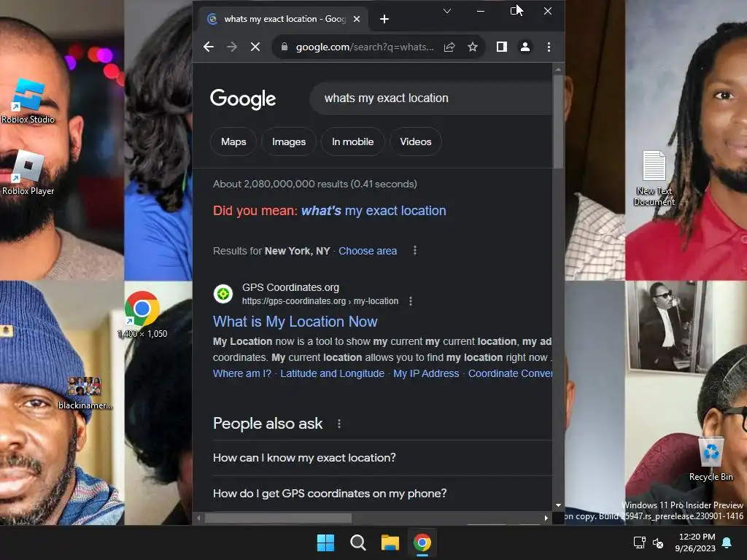
Task: Open the 'Where am I?' sitelink
Action: [242, 373]
